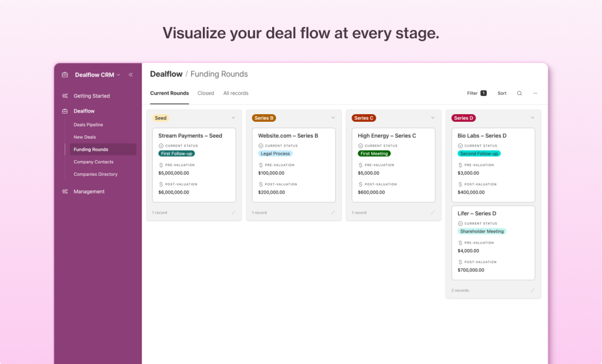Expand the Series B column resize icon
This screenshot has width=602, height=364.
[x=333, y=212]
